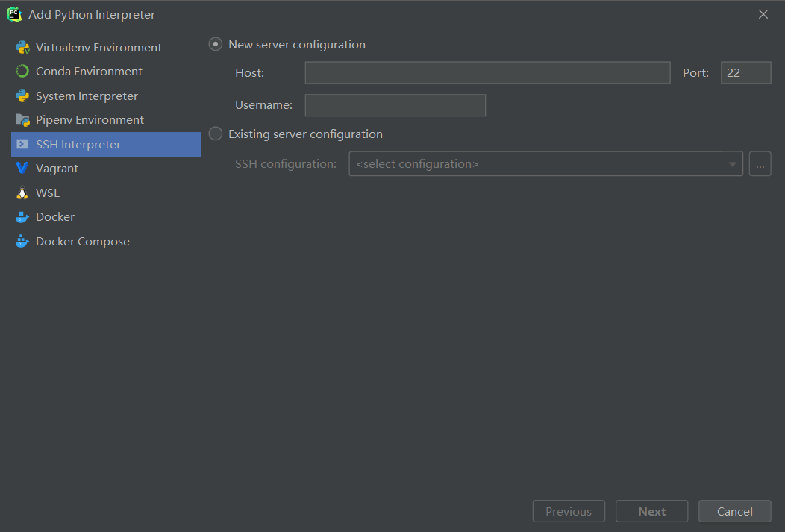Click the Conda Environment circle icon
This screenshot has height=532, width=785.
coord(22,72)
